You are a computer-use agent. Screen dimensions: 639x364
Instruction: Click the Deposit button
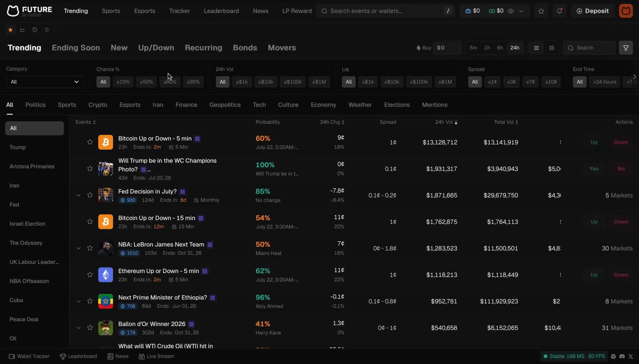pos(592,11)
